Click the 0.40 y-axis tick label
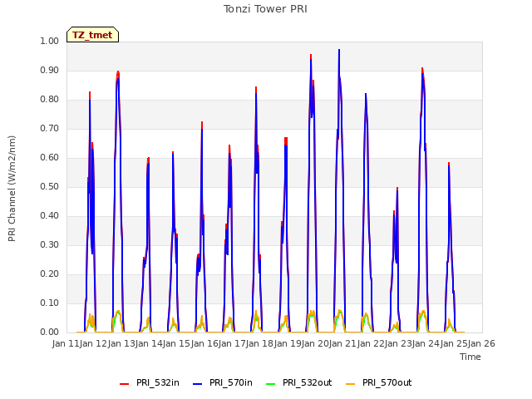The image size is (532, 399). point(50,216)
